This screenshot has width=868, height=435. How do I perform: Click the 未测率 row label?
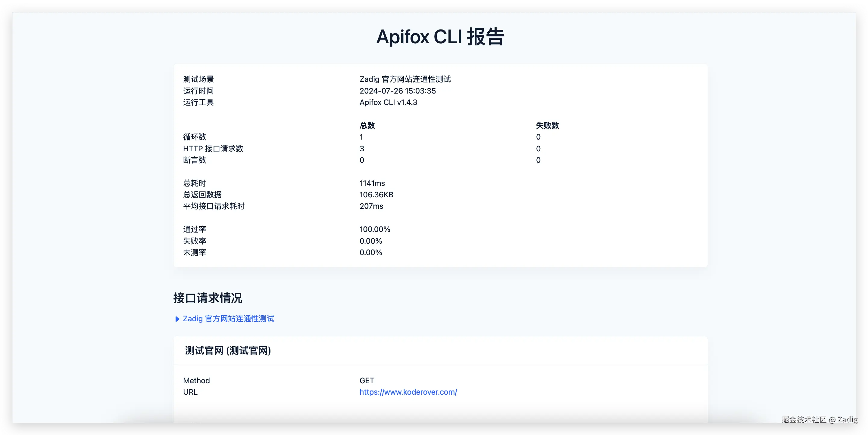pyautogui.click(x=195, y=252)
